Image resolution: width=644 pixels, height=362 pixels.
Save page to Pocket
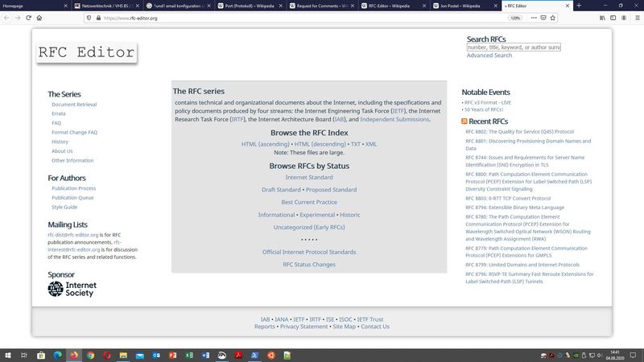(x=543, y=18)
